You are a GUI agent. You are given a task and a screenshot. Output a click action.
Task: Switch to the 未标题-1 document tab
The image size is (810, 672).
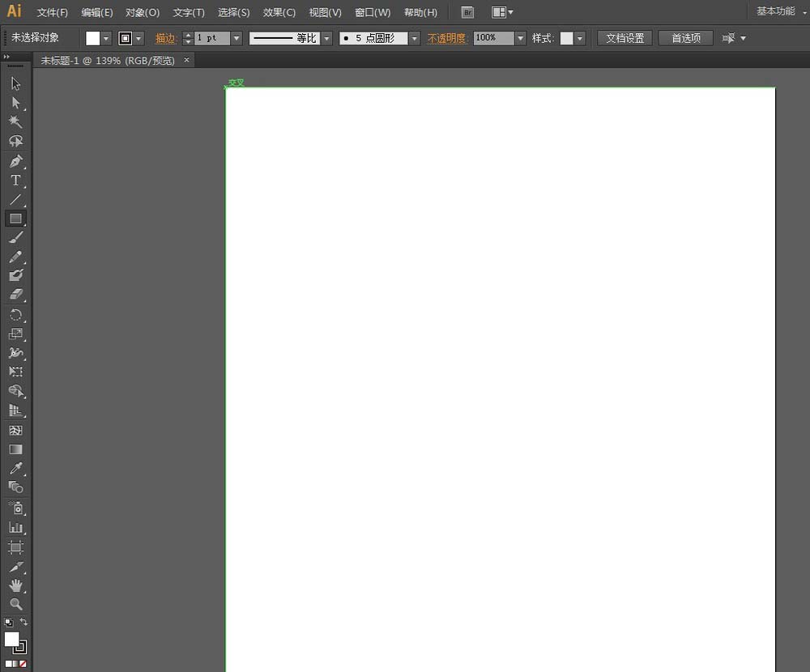pyautogui.click(x=108, y=61)
